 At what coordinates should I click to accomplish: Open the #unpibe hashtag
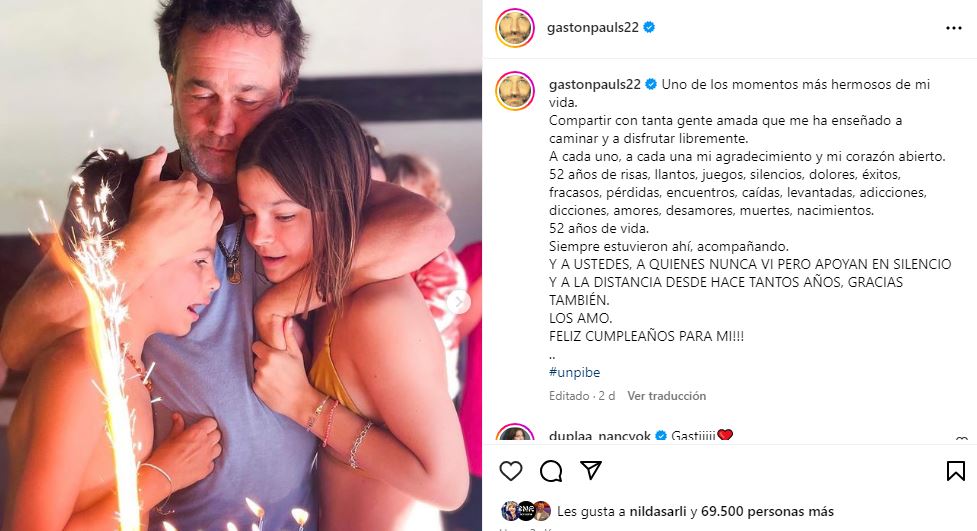574,372
